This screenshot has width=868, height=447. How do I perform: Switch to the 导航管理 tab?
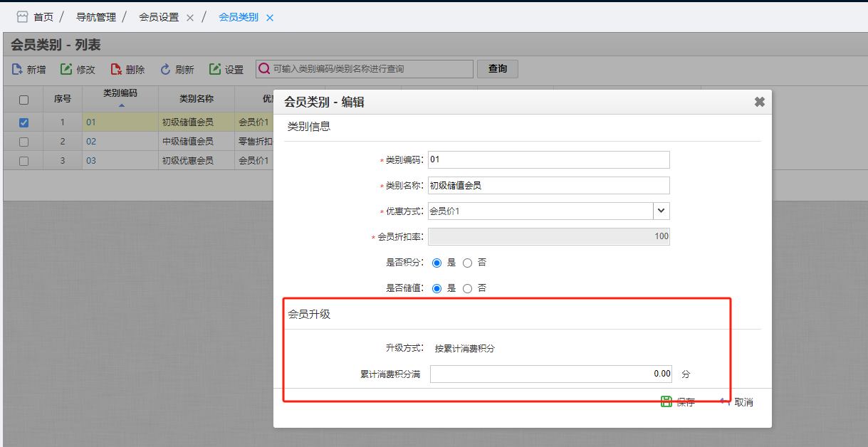coord(96,16)
